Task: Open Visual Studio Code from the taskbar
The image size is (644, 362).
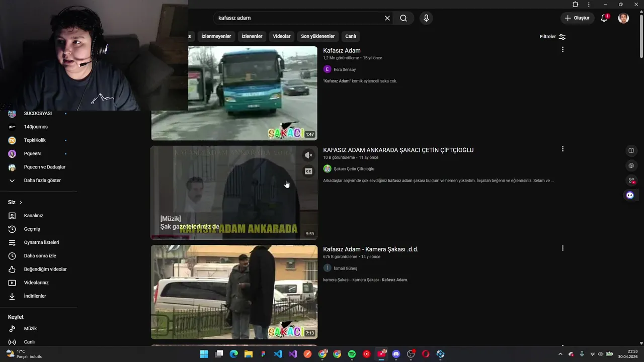Action: (x=278, y=354)
